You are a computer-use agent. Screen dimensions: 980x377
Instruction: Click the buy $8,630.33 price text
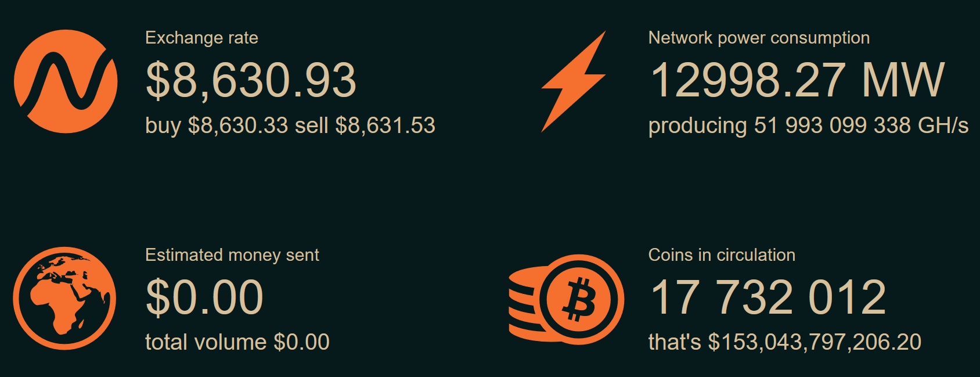click(x=217, y=125)
